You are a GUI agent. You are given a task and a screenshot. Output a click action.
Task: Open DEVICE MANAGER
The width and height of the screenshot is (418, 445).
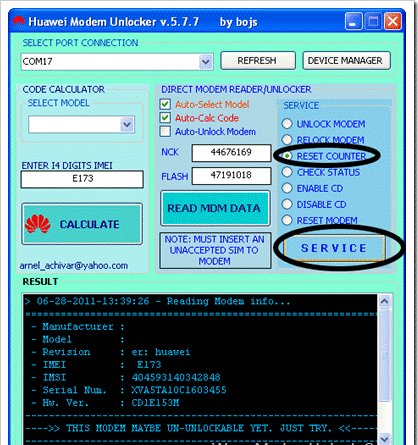tap(346, 61)
